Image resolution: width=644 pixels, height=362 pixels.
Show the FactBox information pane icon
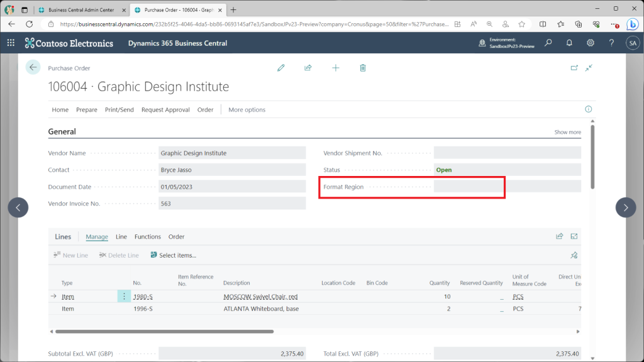tap(589, 109)
